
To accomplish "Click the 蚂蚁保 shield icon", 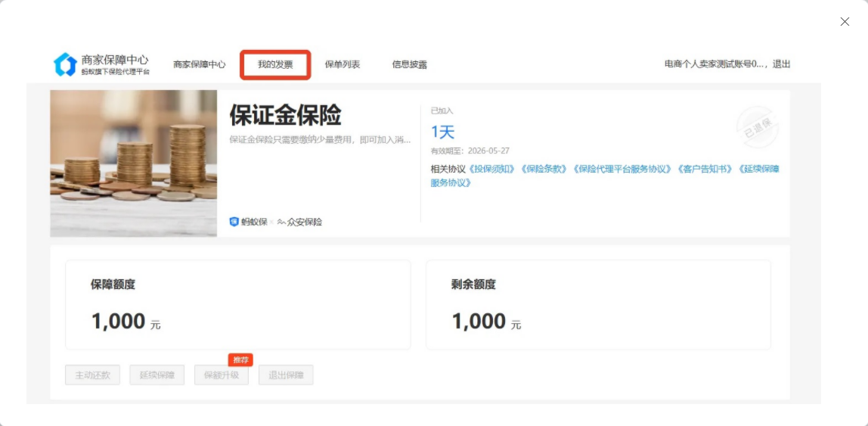I will click(234, 222).
